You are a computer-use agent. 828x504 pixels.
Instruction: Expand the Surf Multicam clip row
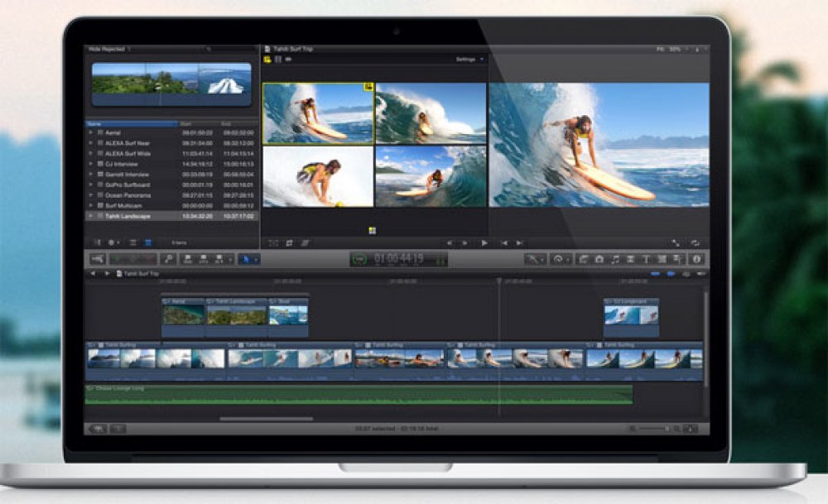pos(91,206)
